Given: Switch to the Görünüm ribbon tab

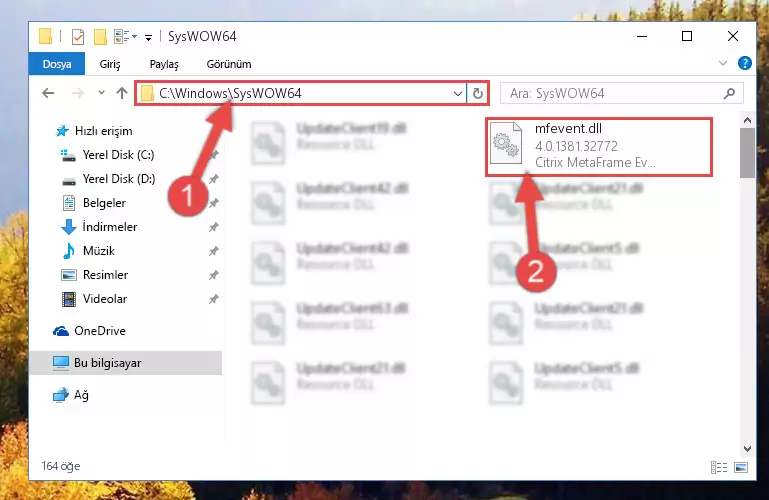Looking at the screenshot, I should pos(229,64).
